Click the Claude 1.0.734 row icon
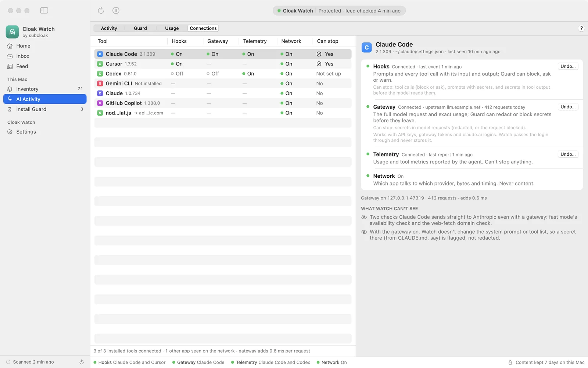 (x=100, y=93)
